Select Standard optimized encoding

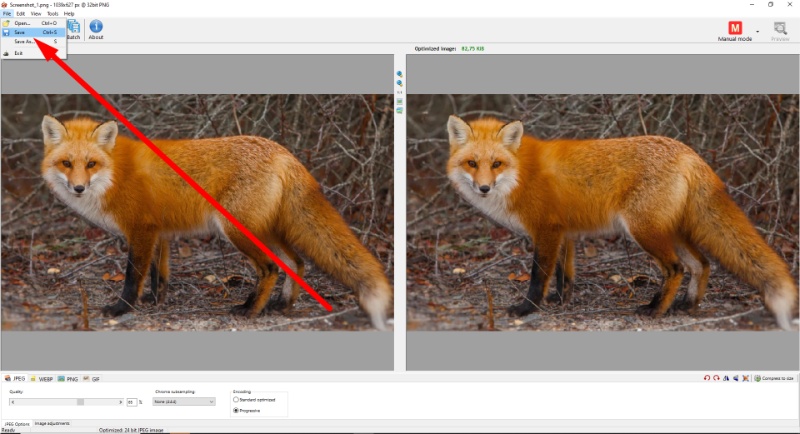(x=255, y=400)
